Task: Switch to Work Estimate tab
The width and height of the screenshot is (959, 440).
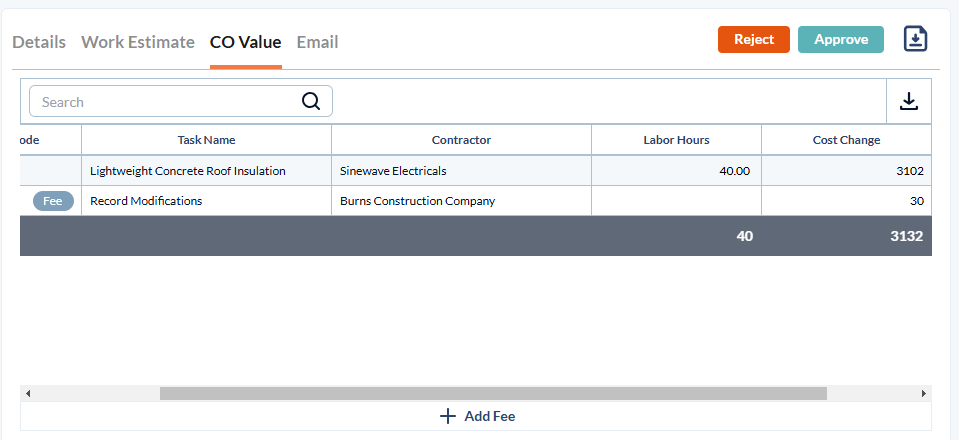Action: click(x=138, y=42)
